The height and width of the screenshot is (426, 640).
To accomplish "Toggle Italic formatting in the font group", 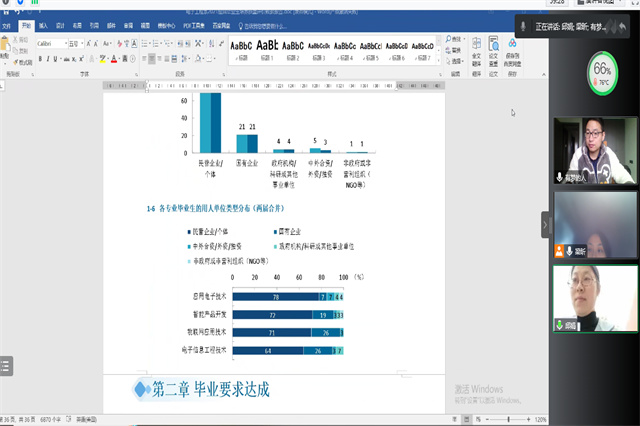I will (x=49, y=57).
